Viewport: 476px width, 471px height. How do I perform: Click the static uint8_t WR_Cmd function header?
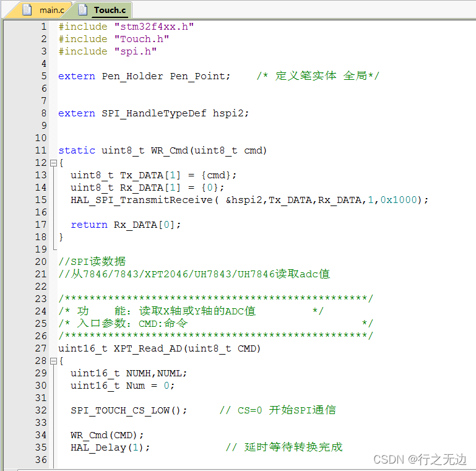coord(162,150)
